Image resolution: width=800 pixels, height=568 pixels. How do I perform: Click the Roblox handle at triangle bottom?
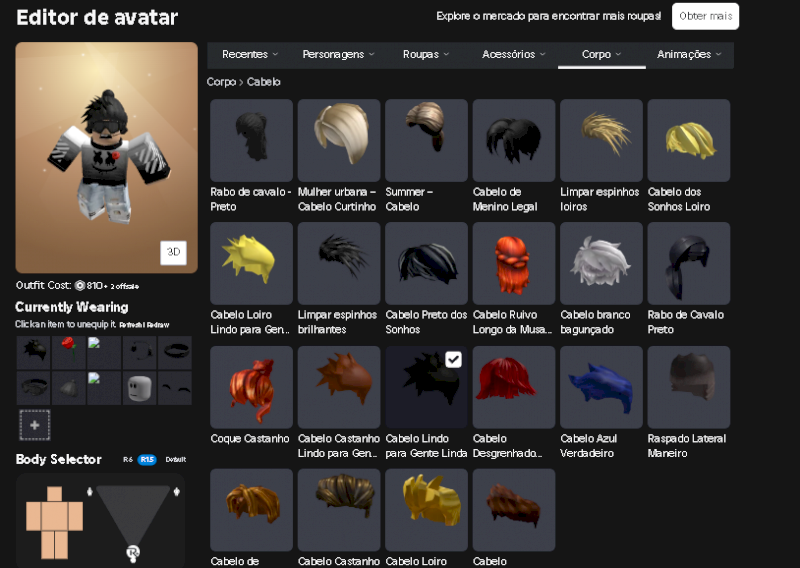(x=133, y=553)
